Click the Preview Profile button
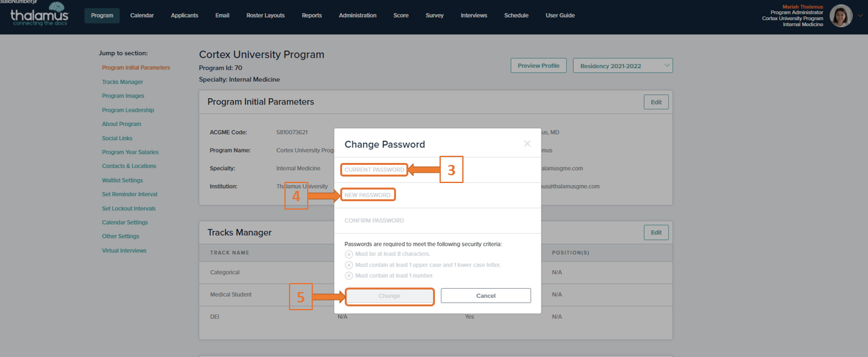The width and height of the screenshot is (868, 357). click(x=539, y=66)
